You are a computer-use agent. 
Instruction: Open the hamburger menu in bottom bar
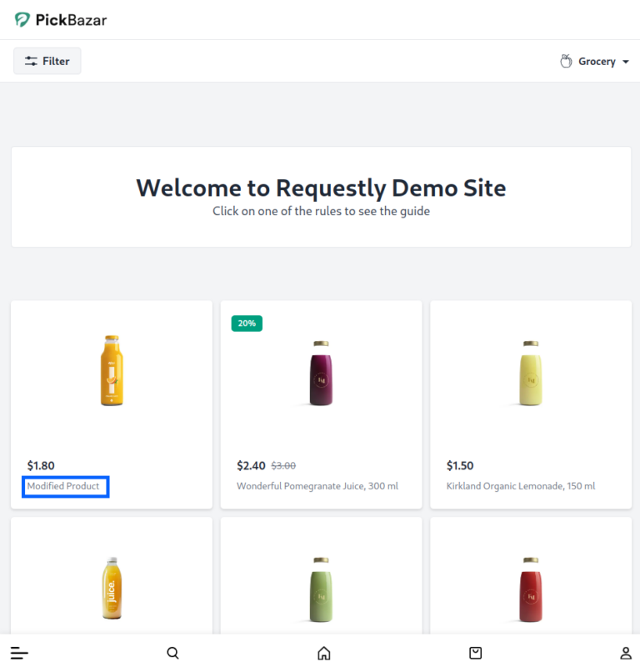19,653
